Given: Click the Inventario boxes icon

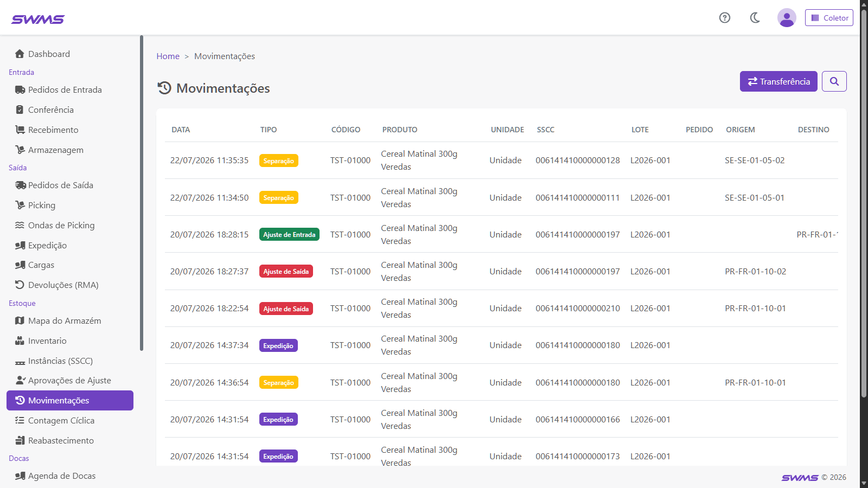Looking at the screenshot, I should [x=20, y=341].
